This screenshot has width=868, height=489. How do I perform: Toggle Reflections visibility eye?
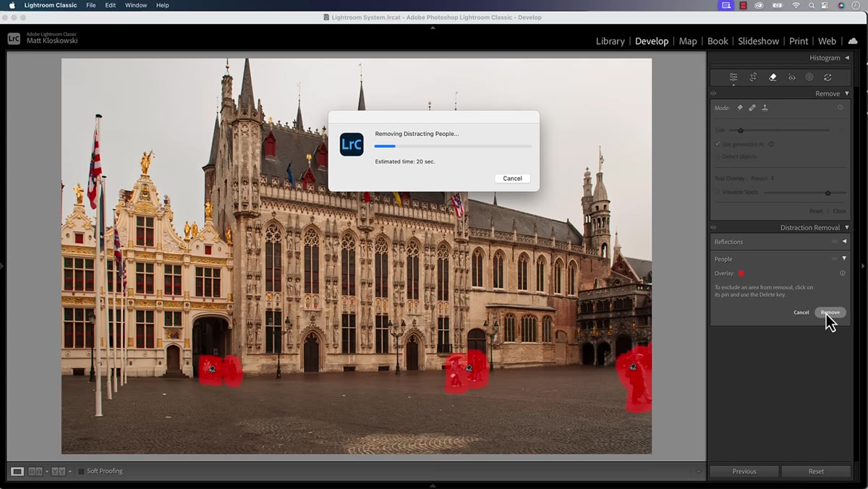pos(834,242)
